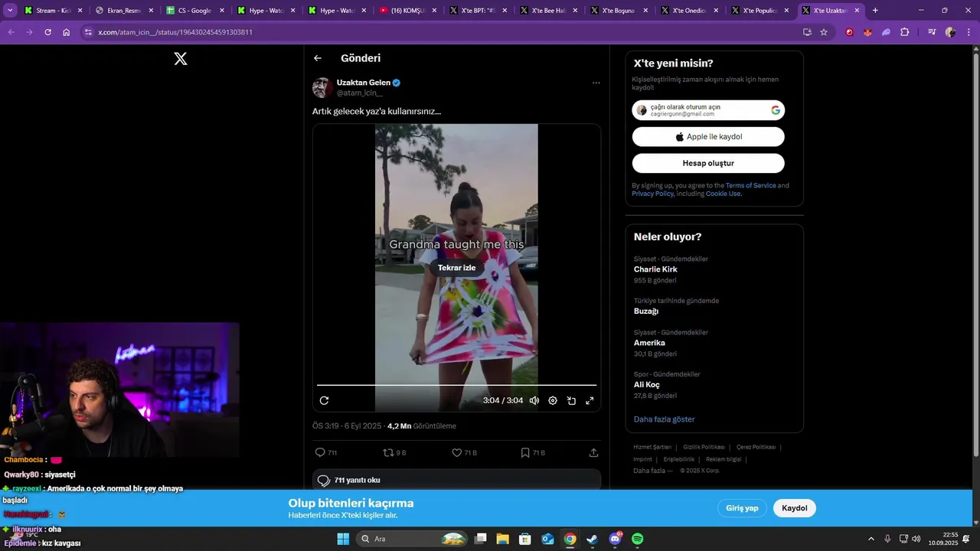Viewport: 980px width, 551px height.
Task: Open Hizmet Şartları footer link
Action: (652, 447)
